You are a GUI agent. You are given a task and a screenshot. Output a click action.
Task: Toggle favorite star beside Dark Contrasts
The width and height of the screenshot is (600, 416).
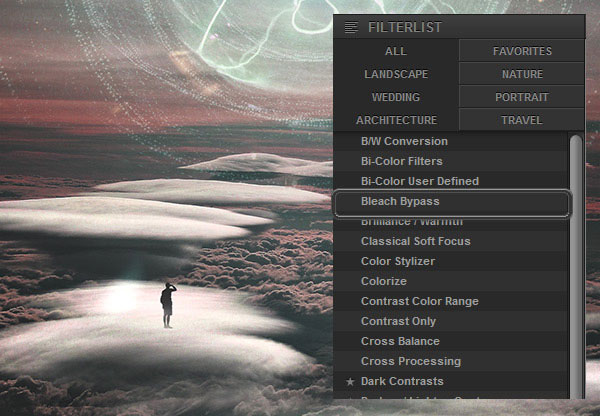[x=350, y=382]
